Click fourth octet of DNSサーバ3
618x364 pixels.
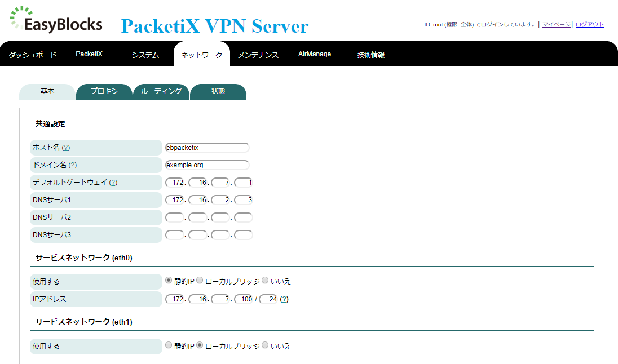(x=243, y=235)
